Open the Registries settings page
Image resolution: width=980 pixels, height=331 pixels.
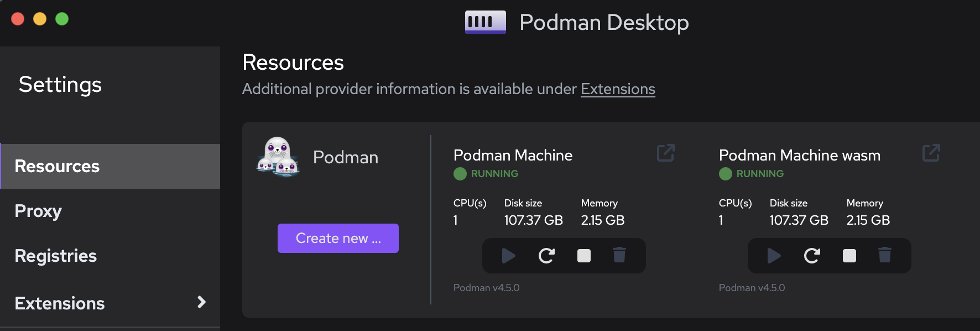[55, 256]
